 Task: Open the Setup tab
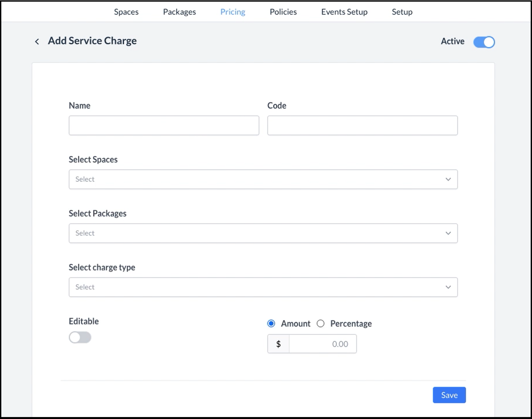click(402, 12)
